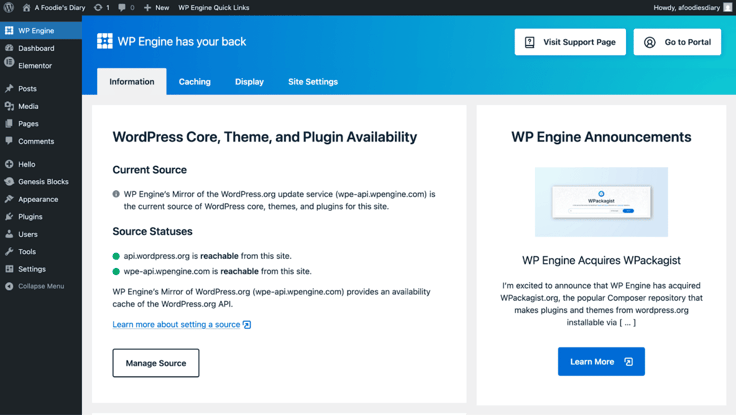Click the Learn More button
Image resolution: width=736 pixels, height=415 pixels.
601,361
